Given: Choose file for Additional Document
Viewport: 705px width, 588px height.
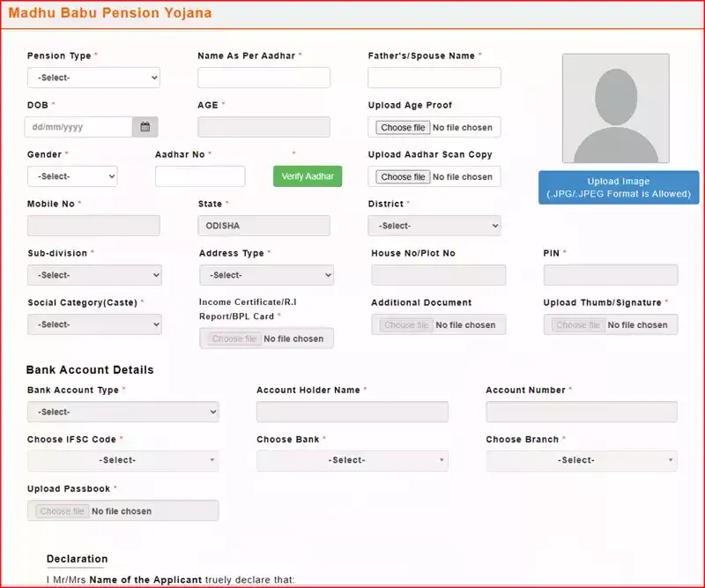Looking at the screenshot, I should tap(406, 324).
